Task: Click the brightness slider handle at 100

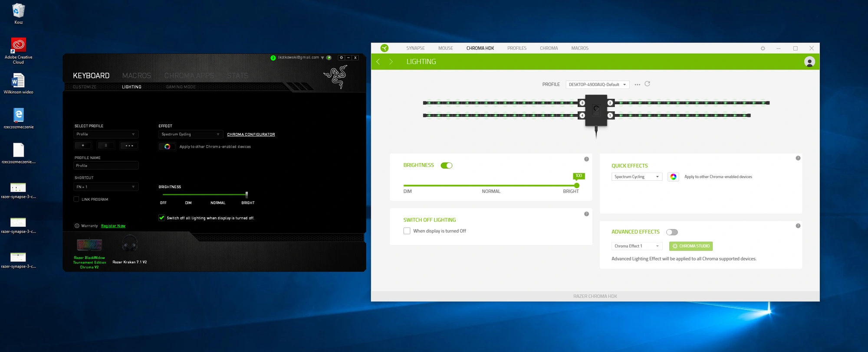Action: pyautogui.click(x=577, y=186)
